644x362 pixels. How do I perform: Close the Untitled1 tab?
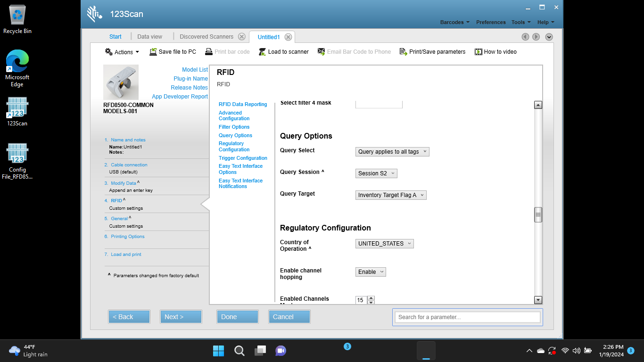[x=289, y=37]
